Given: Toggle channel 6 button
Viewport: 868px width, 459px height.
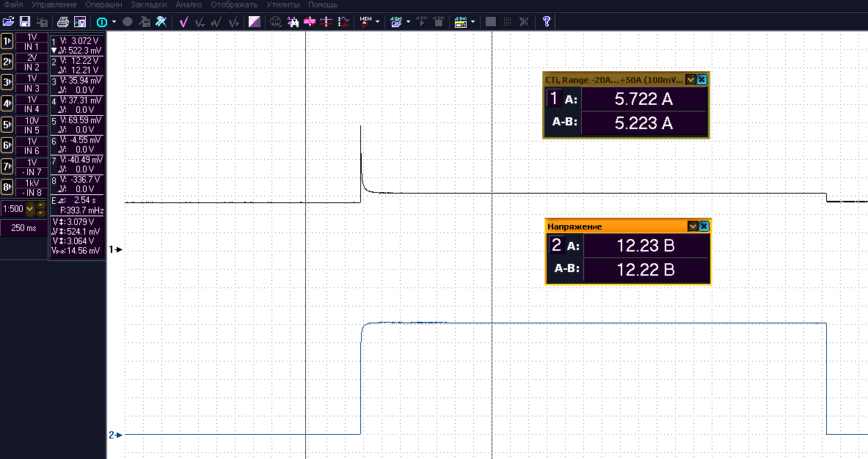Looking at the screenshot, I should tap(7, 145).
